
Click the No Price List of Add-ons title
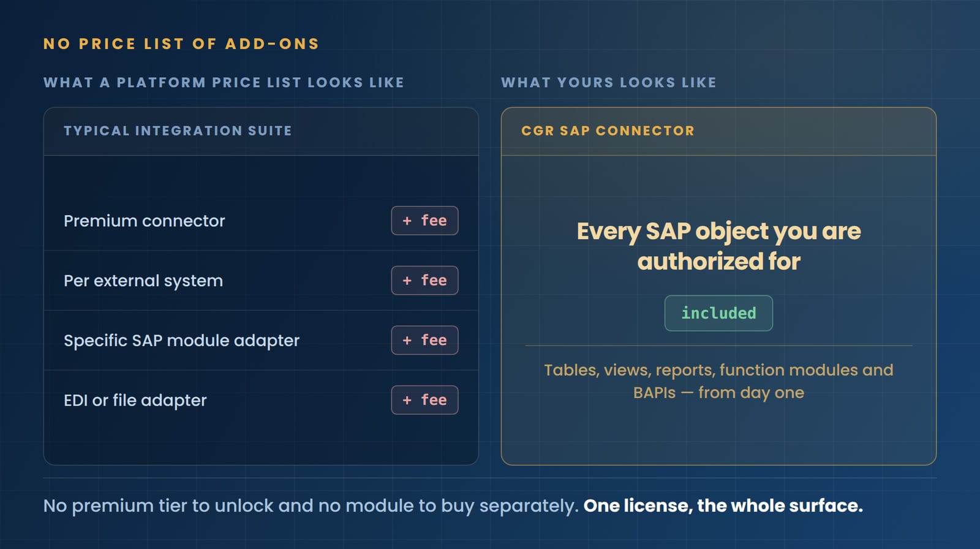pyautogui.click(x=181, y=44)
